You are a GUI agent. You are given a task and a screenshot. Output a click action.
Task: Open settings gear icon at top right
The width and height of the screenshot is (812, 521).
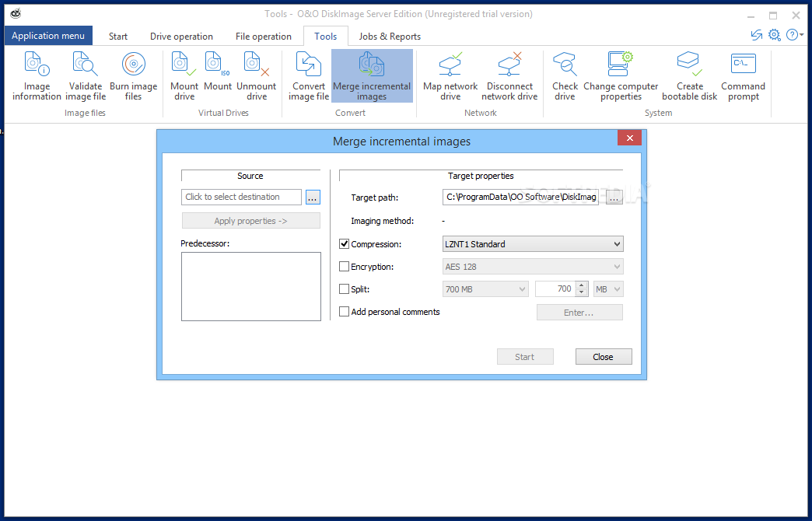tap(774, 35)
